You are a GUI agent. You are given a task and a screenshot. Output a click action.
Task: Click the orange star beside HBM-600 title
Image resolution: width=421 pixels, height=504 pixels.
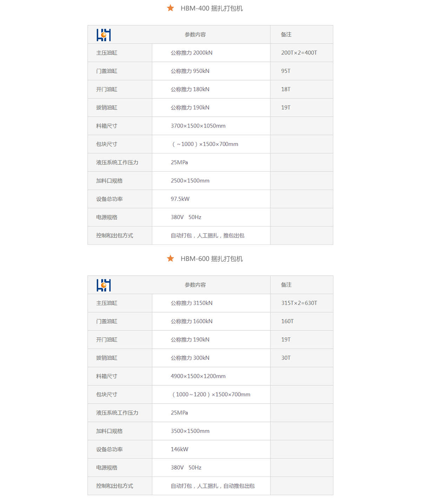[x=171, y=258]
